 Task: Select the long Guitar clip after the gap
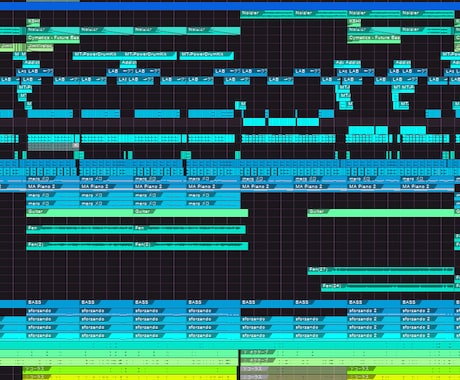pos(381,213)
